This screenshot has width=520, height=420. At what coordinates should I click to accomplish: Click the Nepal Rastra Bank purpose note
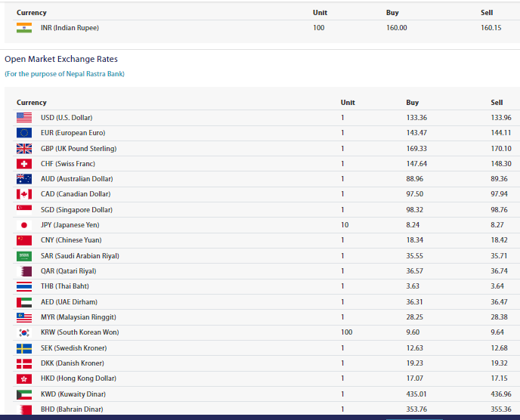tap(64, 74)
